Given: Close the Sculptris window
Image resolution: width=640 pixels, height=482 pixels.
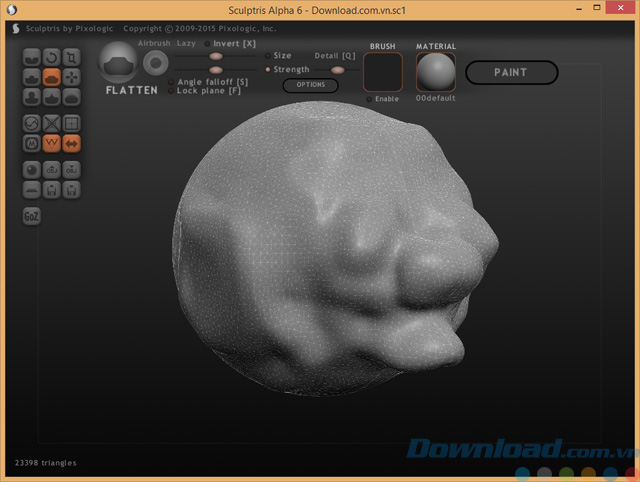Looking at the screenshot, I should click(620, 8).
